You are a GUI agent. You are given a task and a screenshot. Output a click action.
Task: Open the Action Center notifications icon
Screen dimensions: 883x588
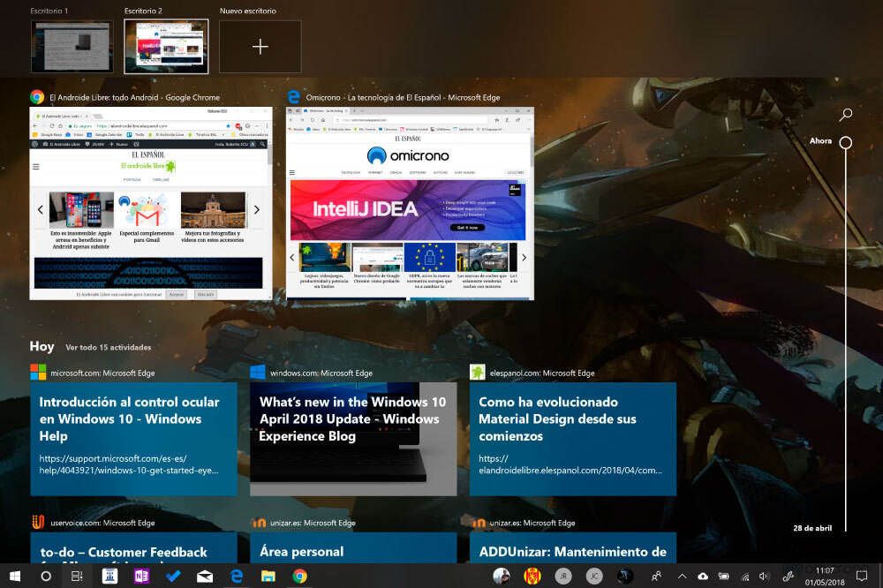point(862,576)
